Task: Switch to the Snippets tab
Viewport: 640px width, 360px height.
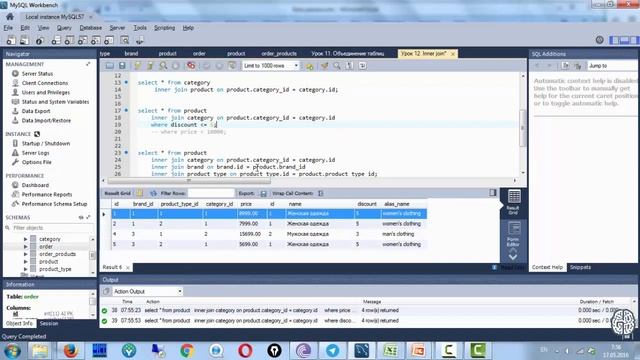Action: pos(580,267)
